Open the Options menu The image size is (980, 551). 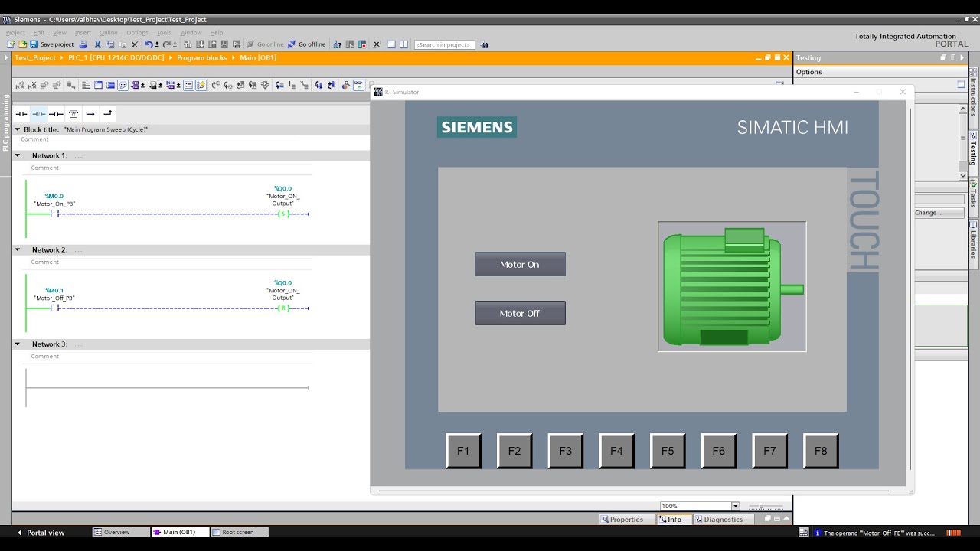pos(138,33)
